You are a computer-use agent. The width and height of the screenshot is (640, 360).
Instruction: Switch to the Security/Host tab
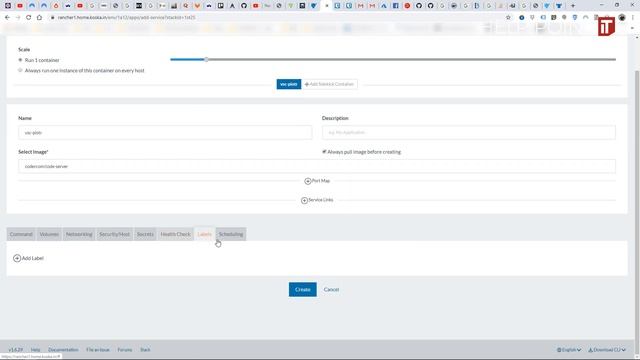click(114, 234)
